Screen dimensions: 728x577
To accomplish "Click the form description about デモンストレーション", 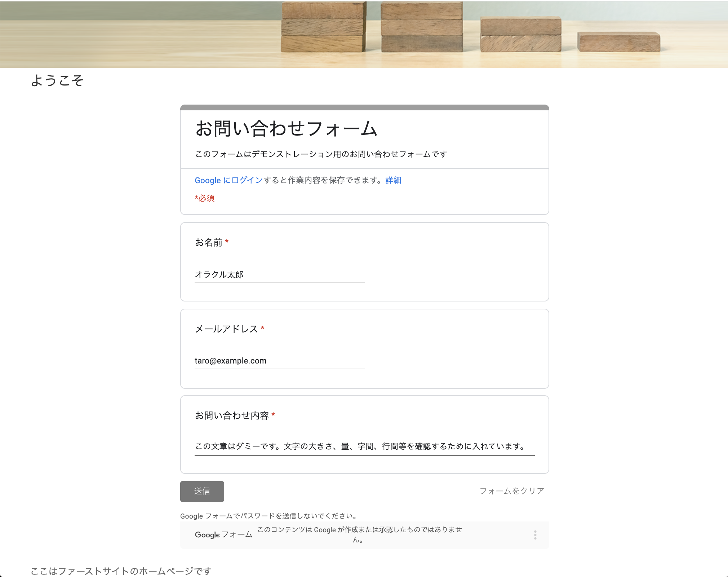I will (321, 154).
